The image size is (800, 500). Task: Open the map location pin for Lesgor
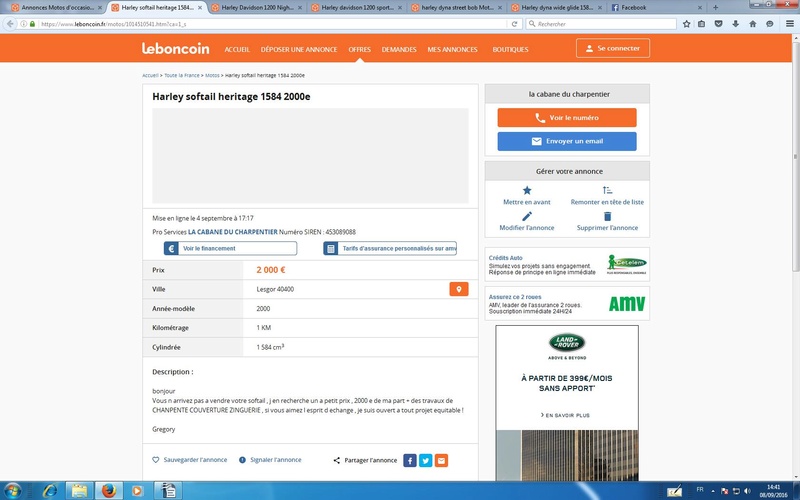[459, 289]
